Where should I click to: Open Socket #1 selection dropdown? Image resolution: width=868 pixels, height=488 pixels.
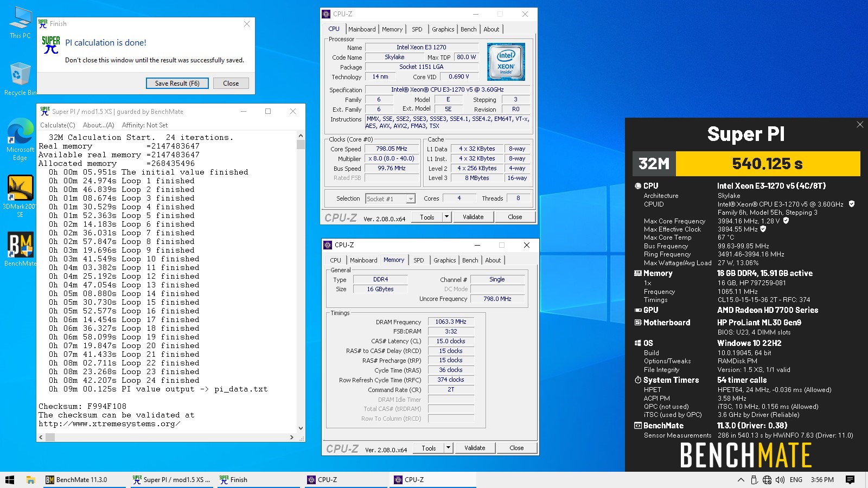(390, 199)
